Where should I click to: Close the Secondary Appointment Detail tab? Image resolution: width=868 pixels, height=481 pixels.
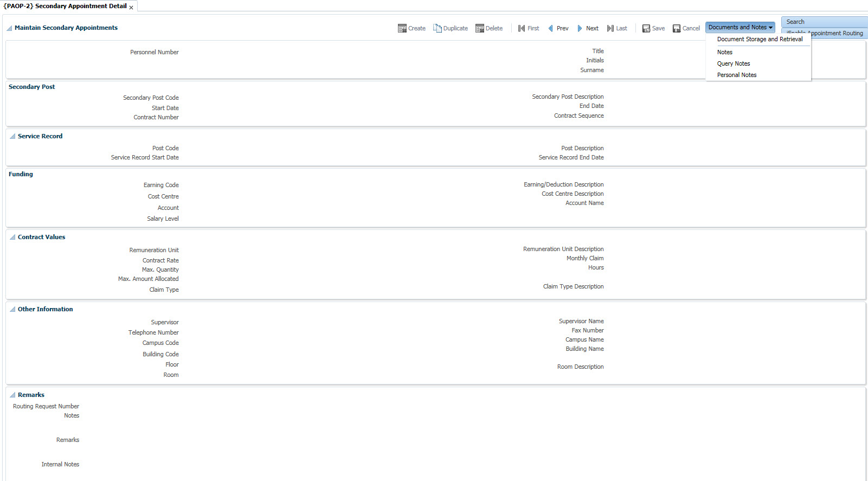click(x=131, y=8)
